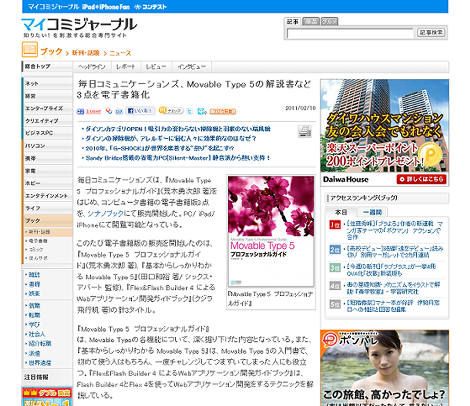Open the highlighted ブック sidebar category
This screenshot has height=406, width=470.
[47, 221]
